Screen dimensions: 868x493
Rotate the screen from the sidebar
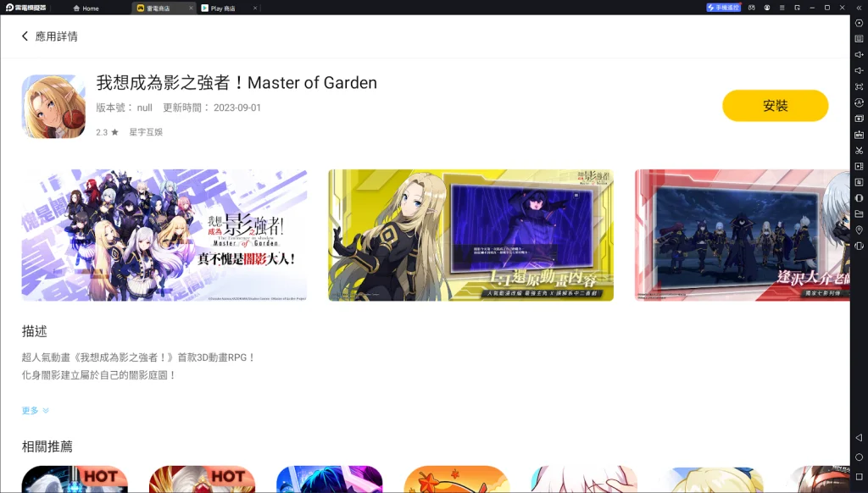click(x=859, y=246)
